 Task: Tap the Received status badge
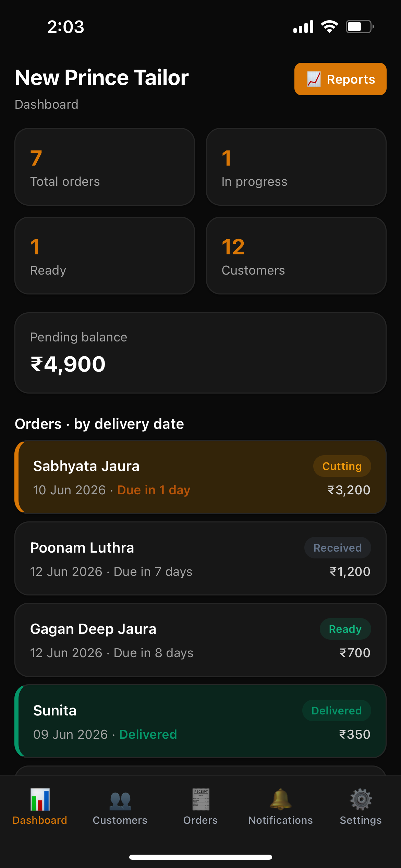click(x=338, y=548)
